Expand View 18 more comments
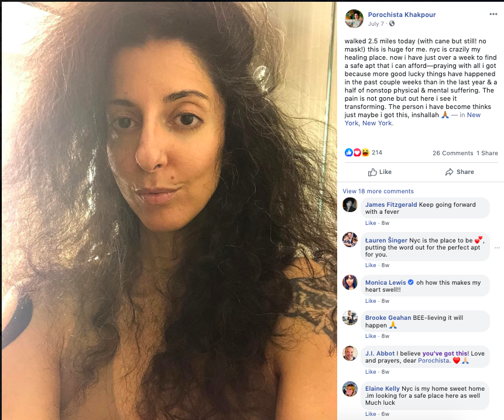Viewport: 504px width, 420px height. tap(378, 191)
